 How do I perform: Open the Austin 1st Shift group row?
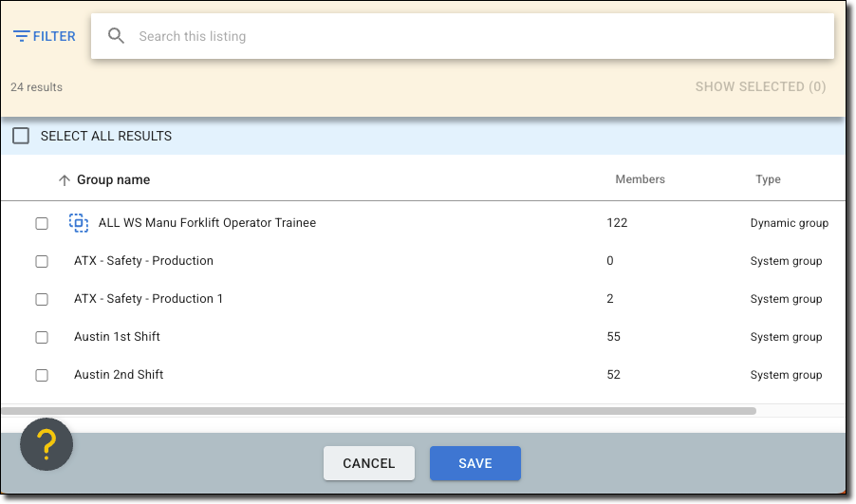pyautogui.click(x=120, y=337)
